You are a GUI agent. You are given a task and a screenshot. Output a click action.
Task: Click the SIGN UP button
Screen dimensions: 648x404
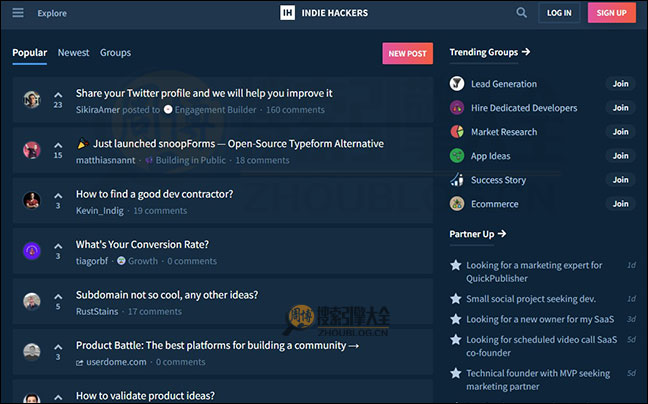tap(612, 13)
